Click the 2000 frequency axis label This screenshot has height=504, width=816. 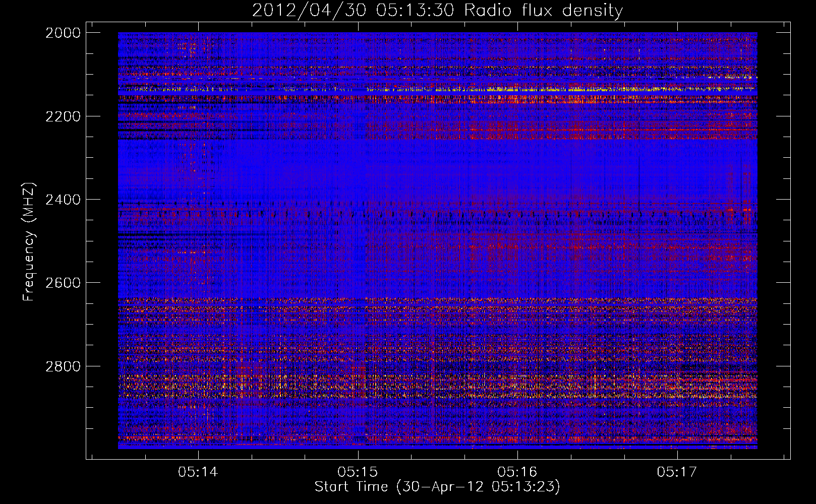(x=63, y=33)
